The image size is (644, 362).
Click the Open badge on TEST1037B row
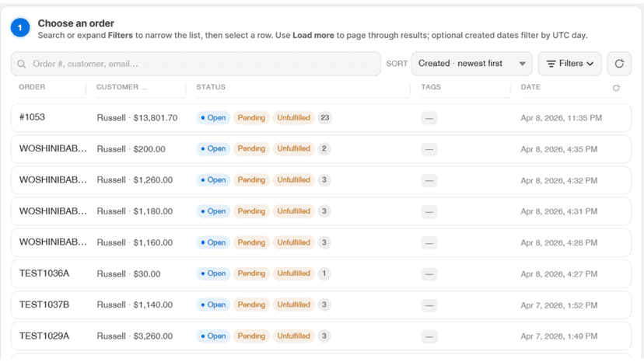(213, 305)
